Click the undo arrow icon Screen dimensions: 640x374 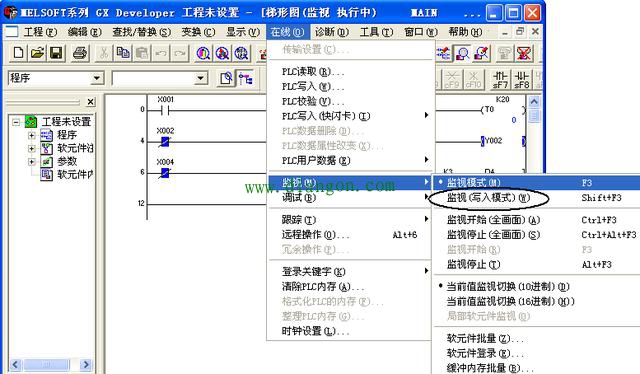(x=161, y=53)
